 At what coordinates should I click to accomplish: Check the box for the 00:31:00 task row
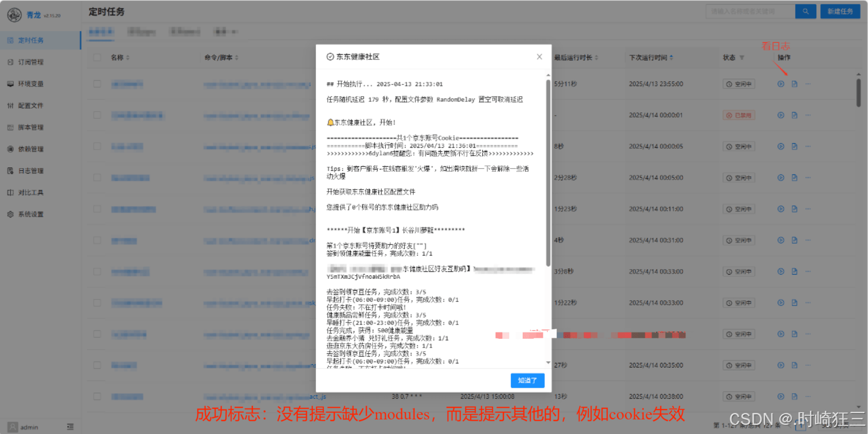(97, 240)
